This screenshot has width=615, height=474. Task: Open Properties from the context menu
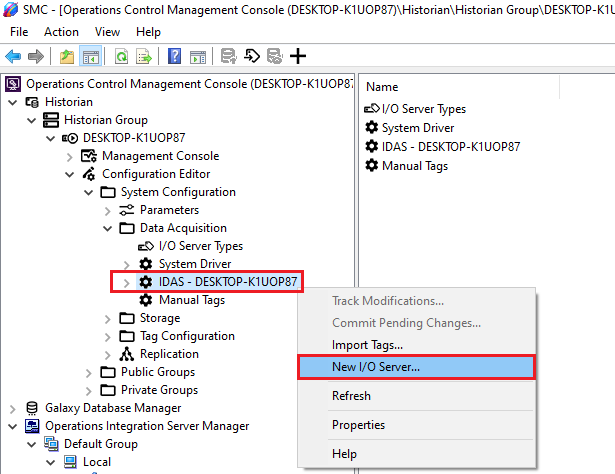click(416, 425)
